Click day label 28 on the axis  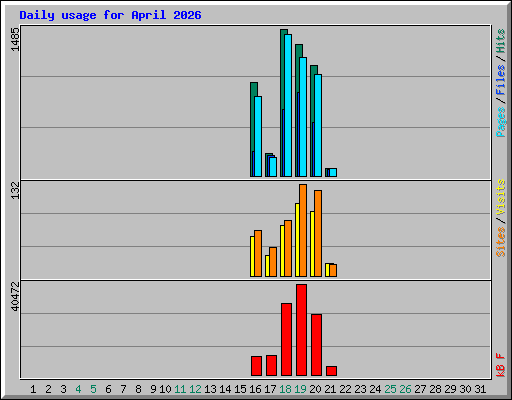tap(435, 389)
